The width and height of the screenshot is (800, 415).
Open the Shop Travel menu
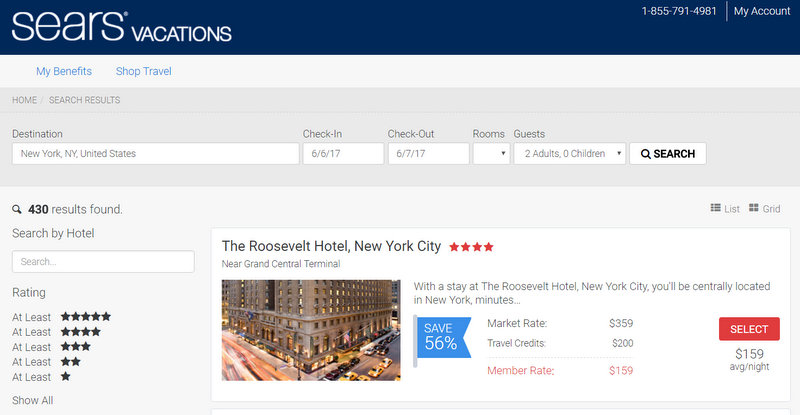(143, 71)
